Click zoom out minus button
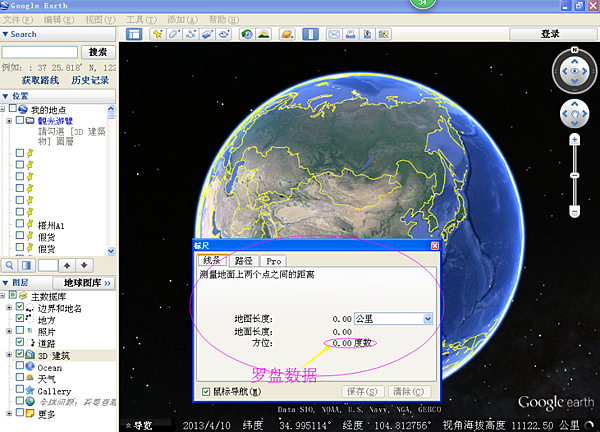 (574, 211)
